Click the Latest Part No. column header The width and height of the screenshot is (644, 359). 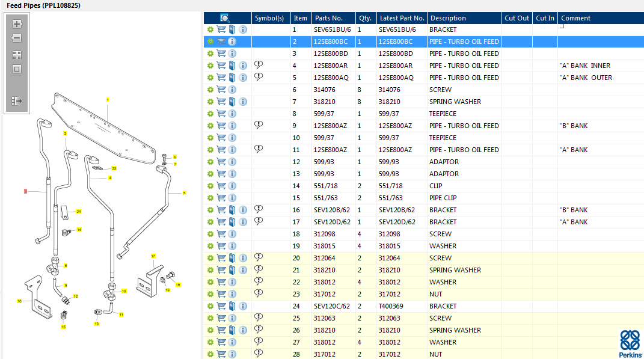click(402, 18)
